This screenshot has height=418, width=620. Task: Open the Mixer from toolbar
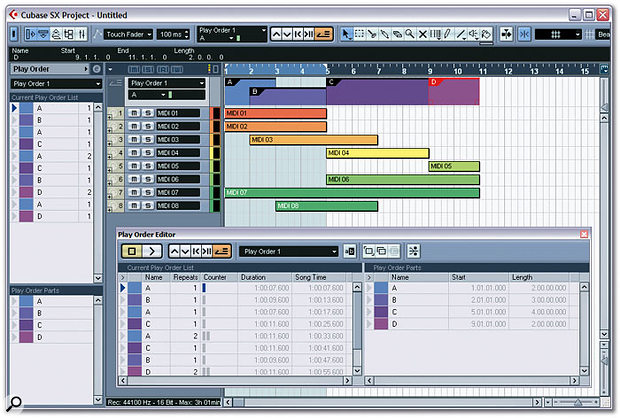(82, 34)
